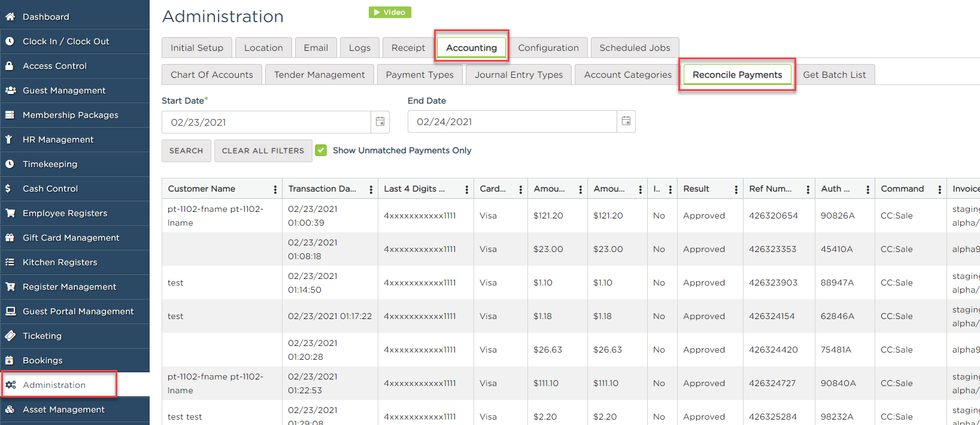Open Last 4 Digits column options menu

click(467, 189)
